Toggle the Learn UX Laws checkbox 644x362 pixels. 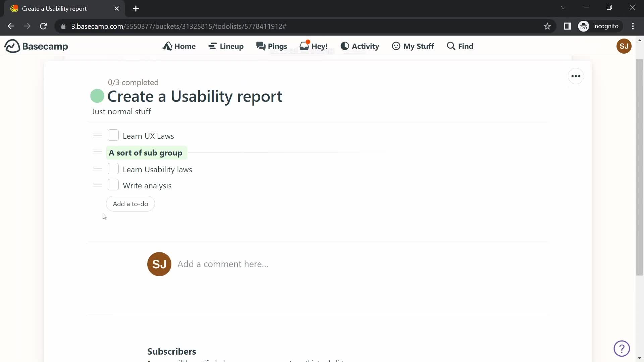coord(113,136)
